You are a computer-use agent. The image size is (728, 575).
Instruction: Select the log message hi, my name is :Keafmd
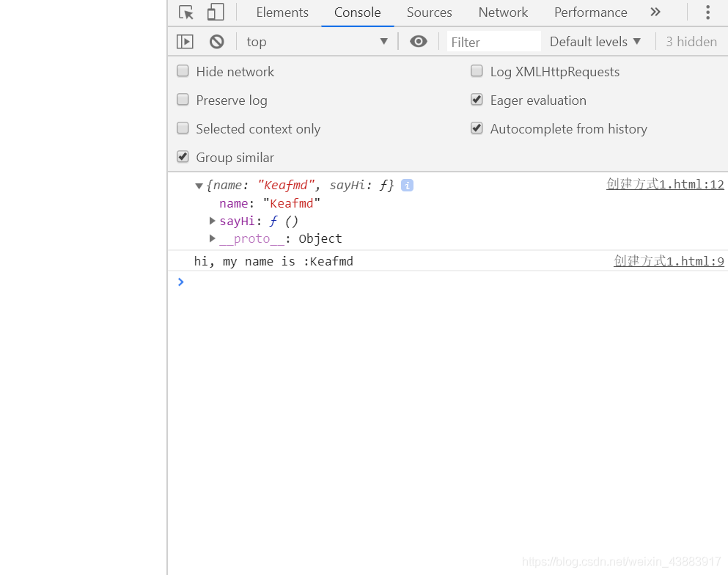click(273, 262)
